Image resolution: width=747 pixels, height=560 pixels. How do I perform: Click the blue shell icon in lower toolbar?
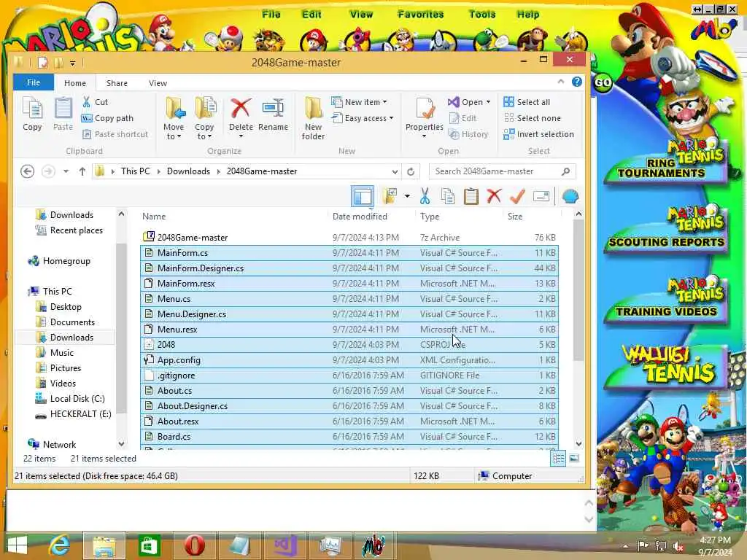pos(570,196)
